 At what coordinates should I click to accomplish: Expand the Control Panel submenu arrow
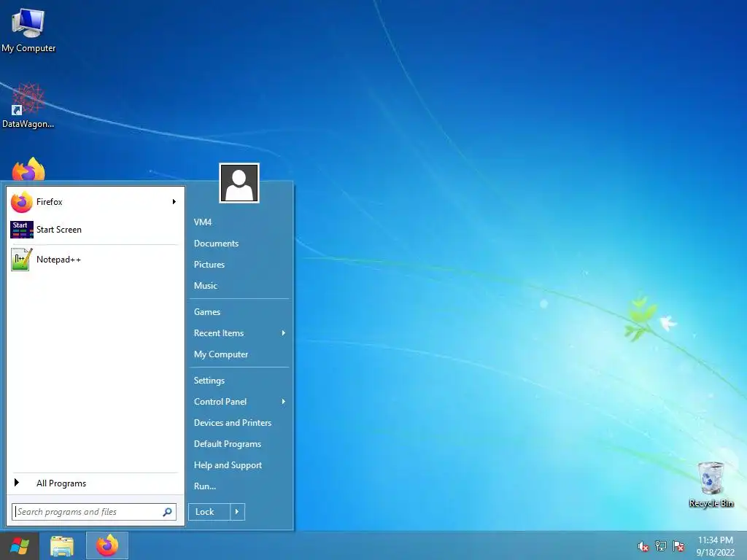click(284, 402)
